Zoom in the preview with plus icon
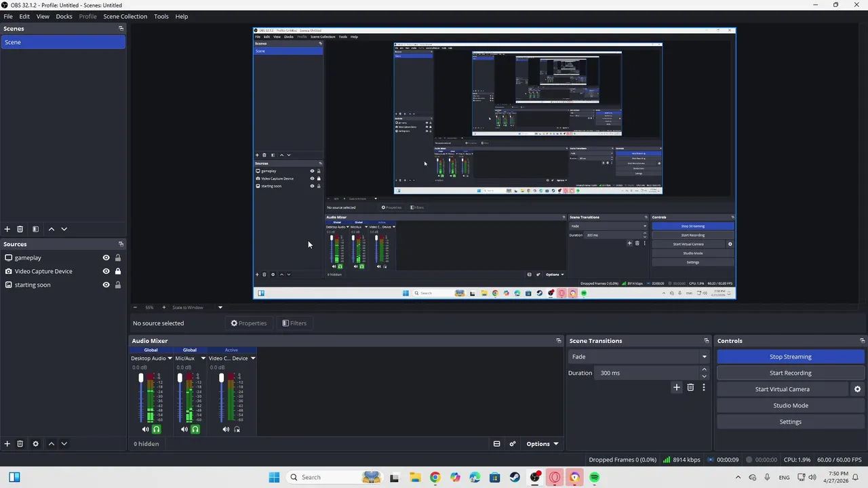The width and height of the screenshot is (868, 488). (163, 308)
